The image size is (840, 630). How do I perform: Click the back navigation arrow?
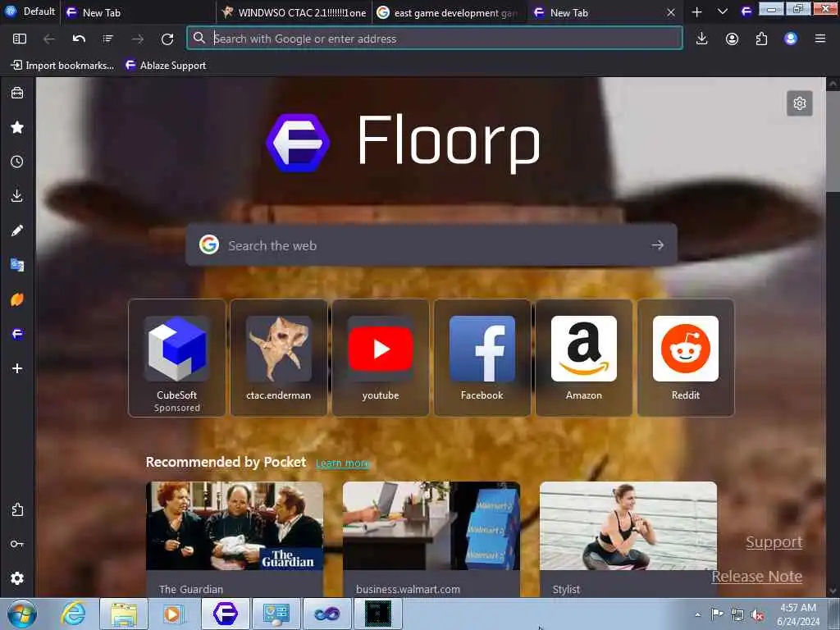click(x=48, y=39)
